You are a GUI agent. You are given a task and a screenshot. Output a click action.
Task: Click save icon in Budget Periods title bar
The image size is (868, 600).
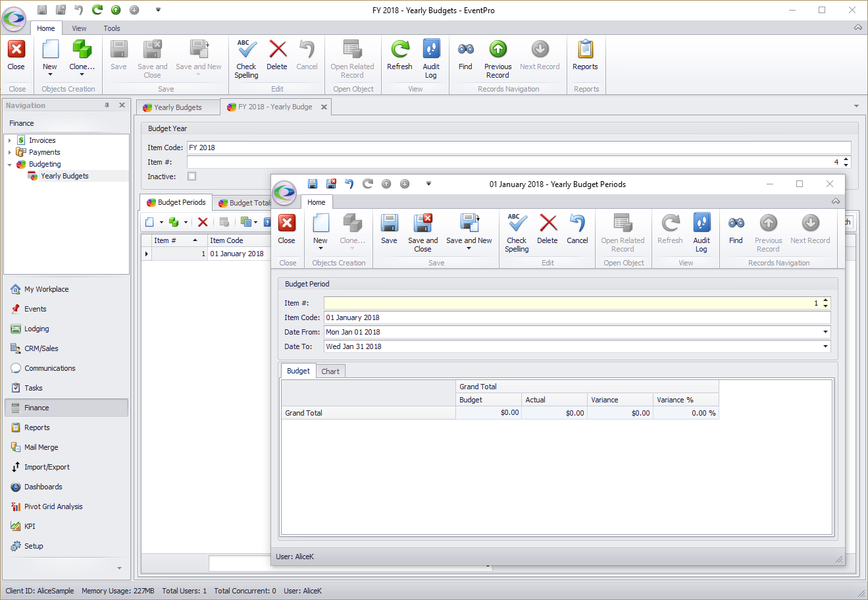[313, 184]
